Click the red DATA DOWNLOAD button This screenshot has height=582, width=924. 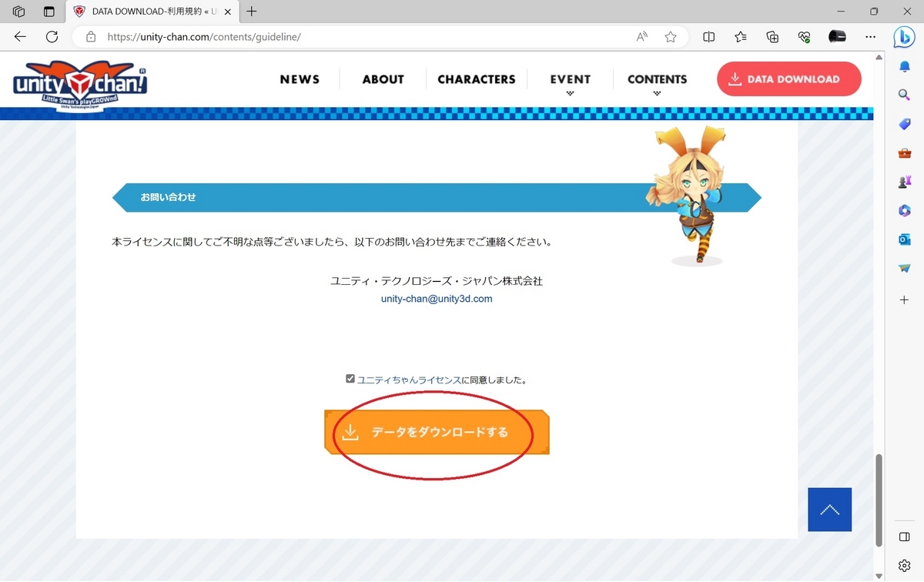[x=789, y=79]
